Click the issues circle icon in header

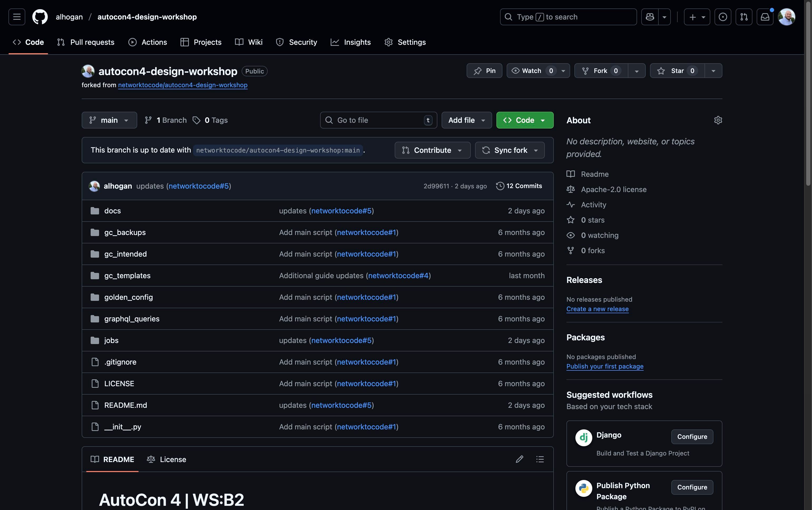(723, 17)
